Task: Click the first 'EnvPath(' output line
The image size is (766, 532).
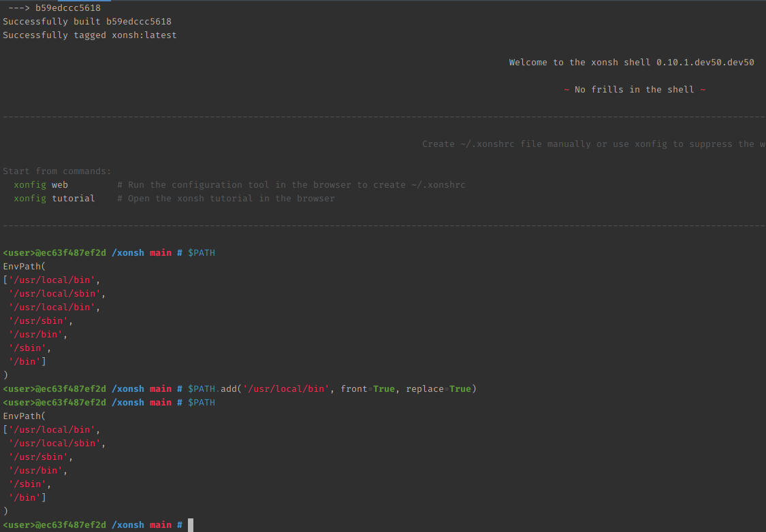Action: [x=24, y=267]
